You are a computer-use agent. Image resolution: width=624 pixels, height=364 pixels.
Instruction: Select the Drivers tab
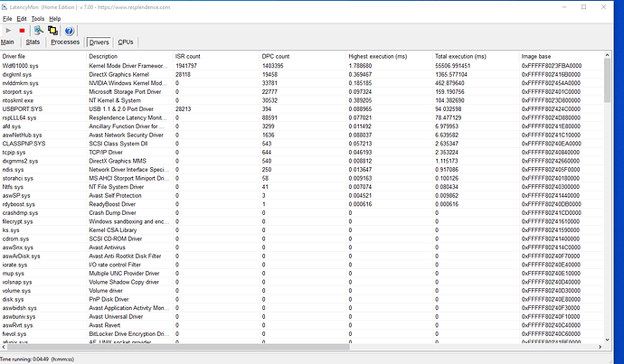(99, 42)
